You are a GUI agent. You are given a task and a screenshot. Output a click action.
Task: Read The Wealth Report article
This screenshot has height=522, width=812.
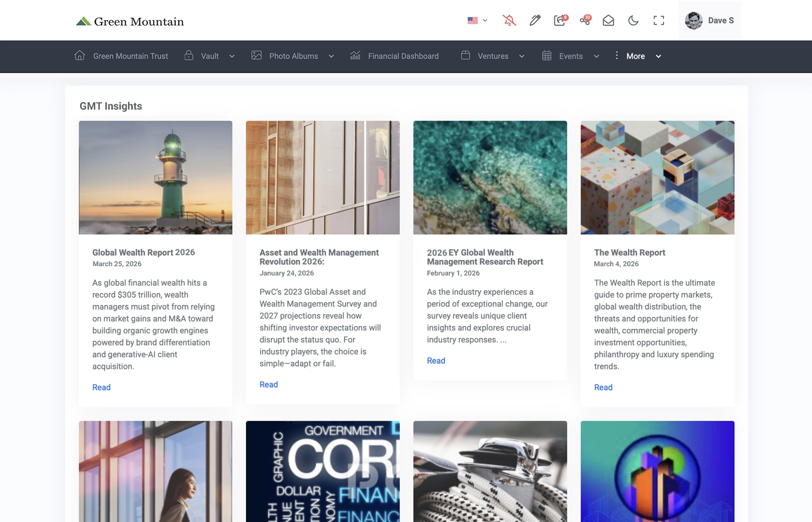(603, 387)
